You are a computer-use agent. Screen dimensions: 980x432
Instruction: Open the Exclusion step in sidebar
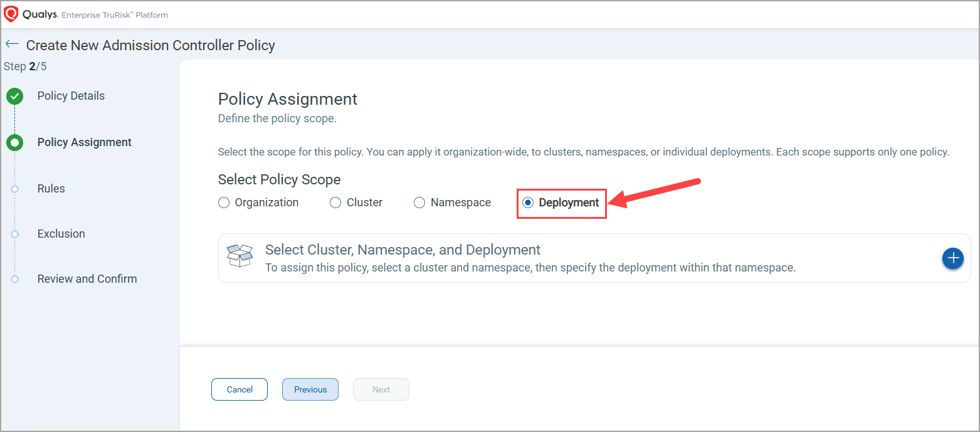tap(61, 234)
